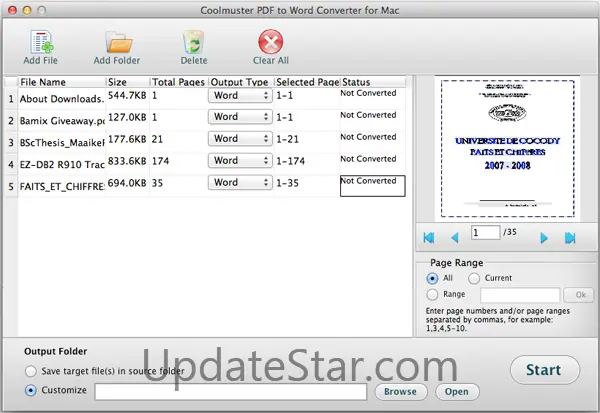Select the Range radio button
600x413 pixels.
pos(432,294)
